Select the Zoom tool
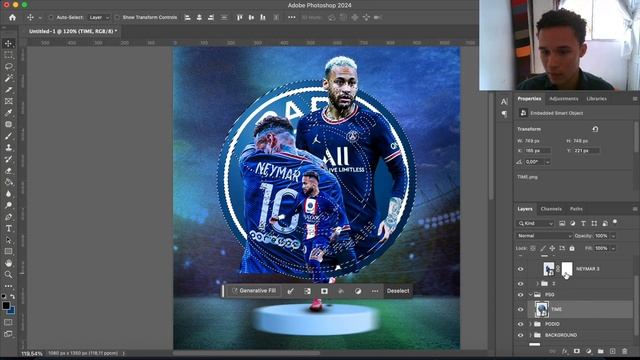 pyautogui.click(x=9, y=275)
